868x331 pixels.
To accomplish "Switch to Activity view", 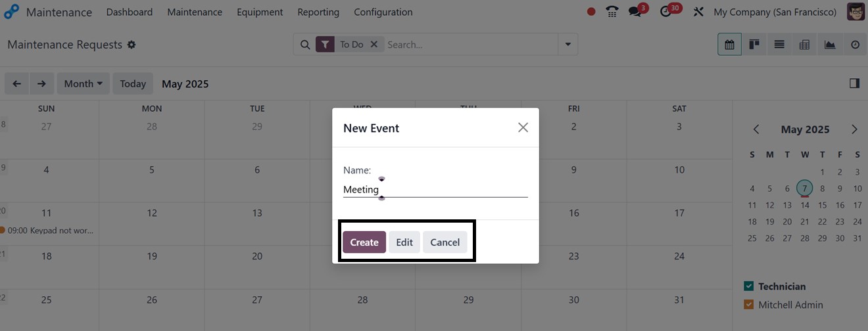I will click(855, 45).
